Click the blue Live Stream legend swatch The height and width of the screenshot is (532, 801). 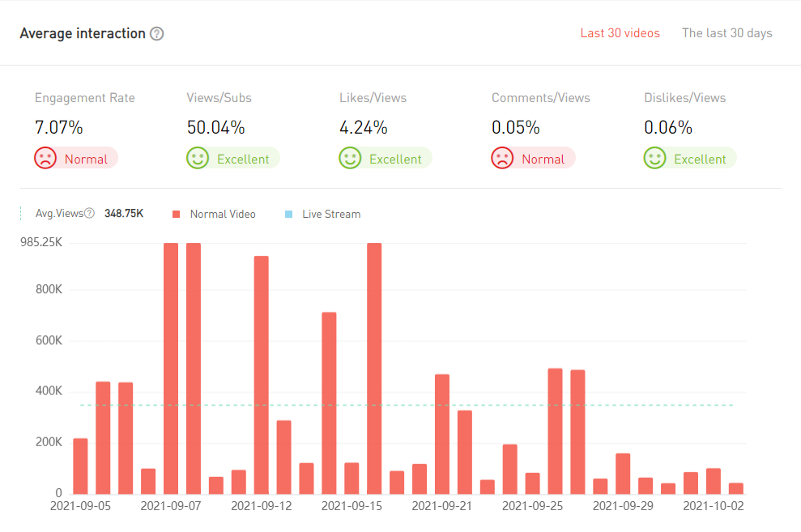coord(288,215)
